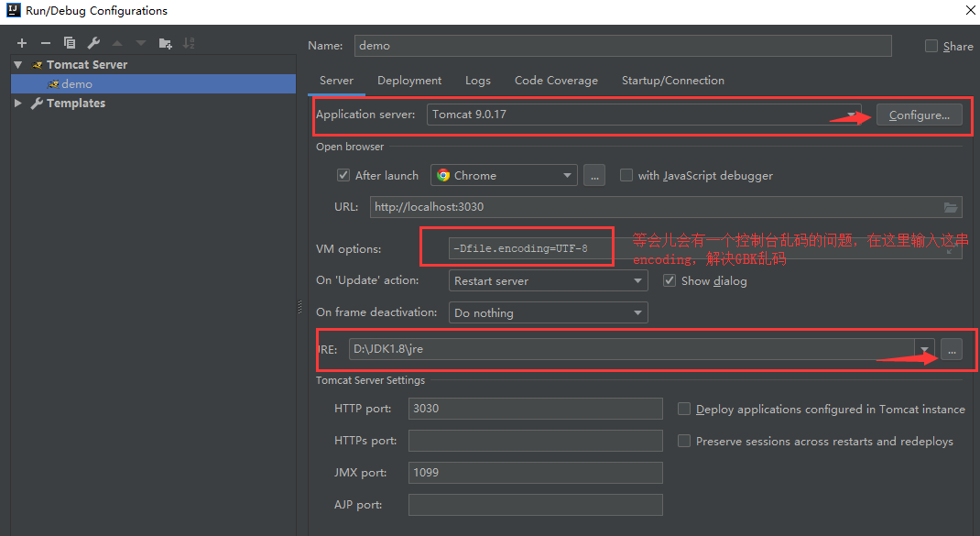Click the remove configuration minus icon
This screenshot has width=980, height=536.
45,42
